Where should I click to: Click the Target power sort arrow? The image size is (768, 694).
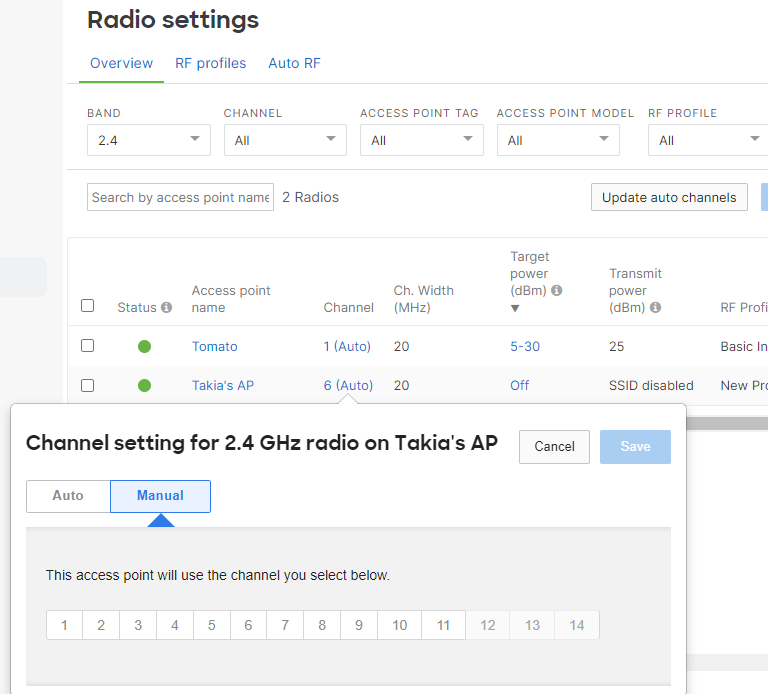coord(515,308)
